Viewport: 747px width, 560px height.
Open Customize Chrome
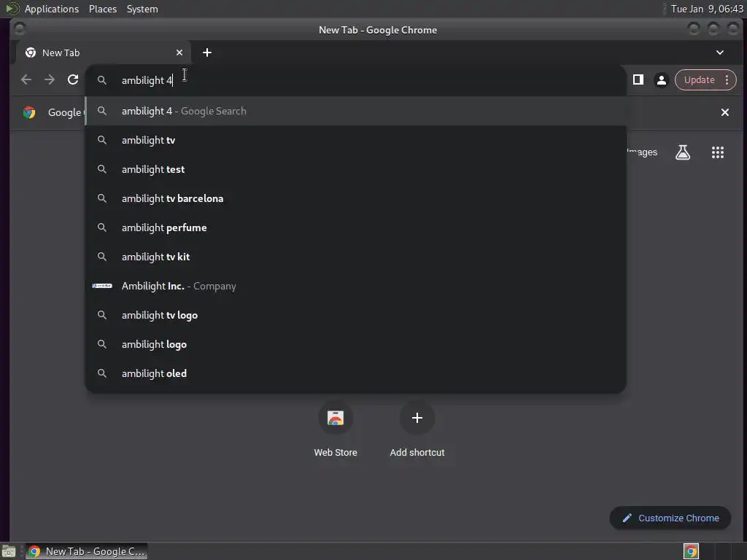(670, 518)
